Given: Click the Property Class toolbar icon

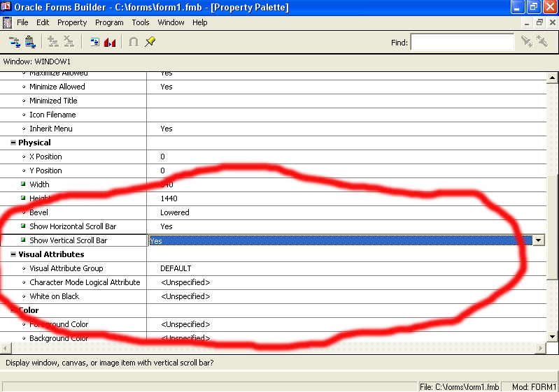Looking at the screenshot, I should (94, 43).
